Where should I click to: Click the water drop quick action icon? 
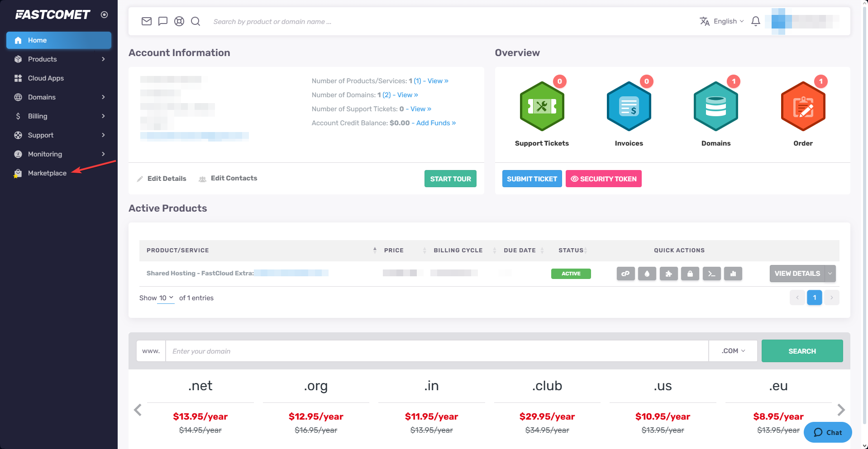coord(647,274)
